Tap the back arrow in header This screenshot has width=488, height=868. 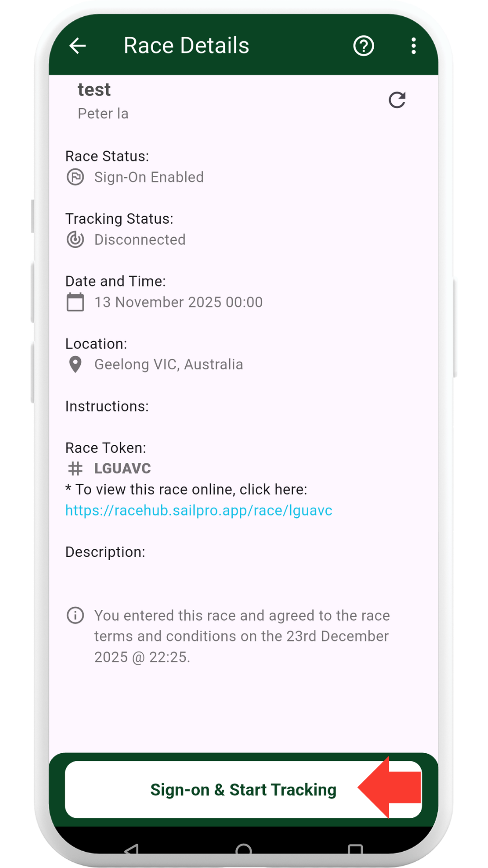tap(78, 46)
